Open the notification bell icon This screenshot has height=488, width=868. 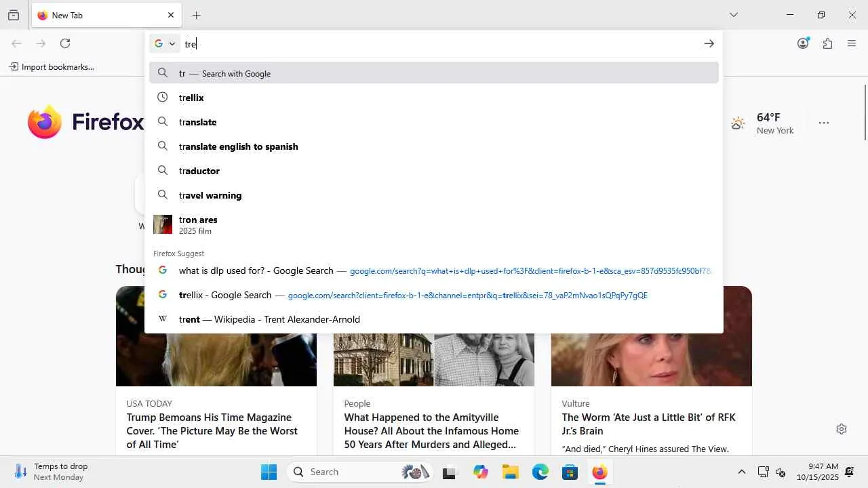tap(850, 472)
